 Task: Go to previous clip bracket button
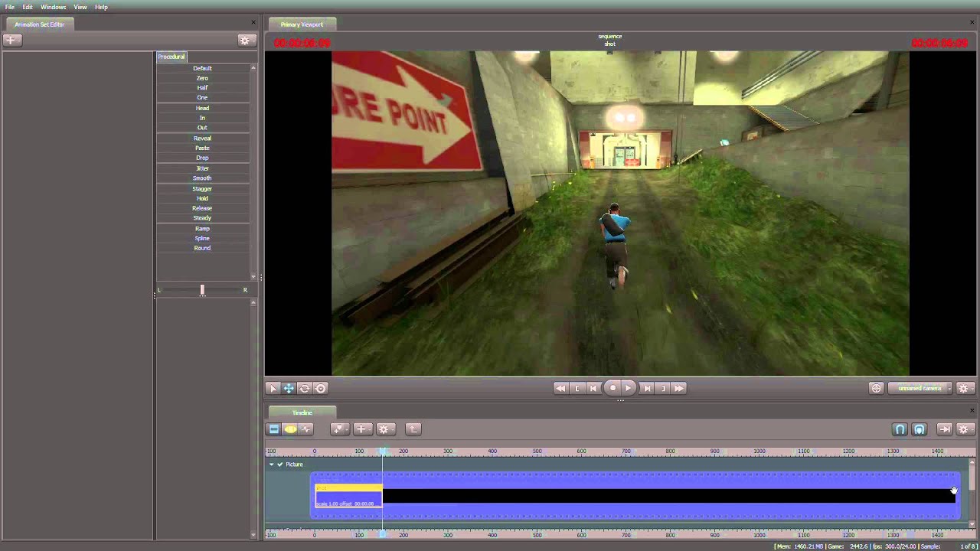pos(577,388)
